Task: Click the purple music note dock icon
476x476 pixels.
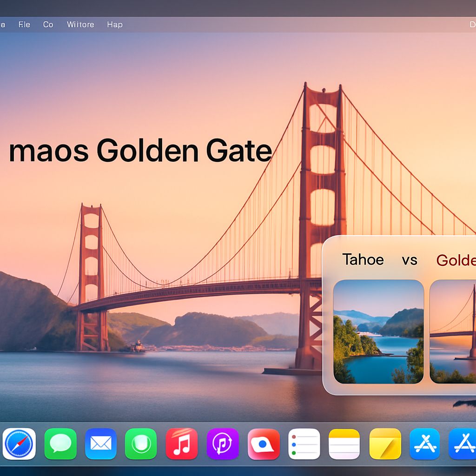Action: pos(223,444)
